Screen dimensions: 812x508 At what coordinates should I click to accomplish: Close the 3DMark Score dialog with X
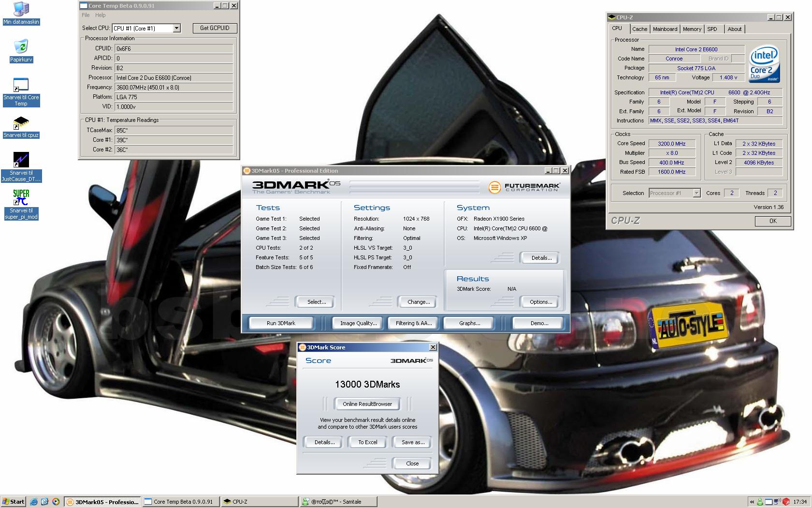433,347
